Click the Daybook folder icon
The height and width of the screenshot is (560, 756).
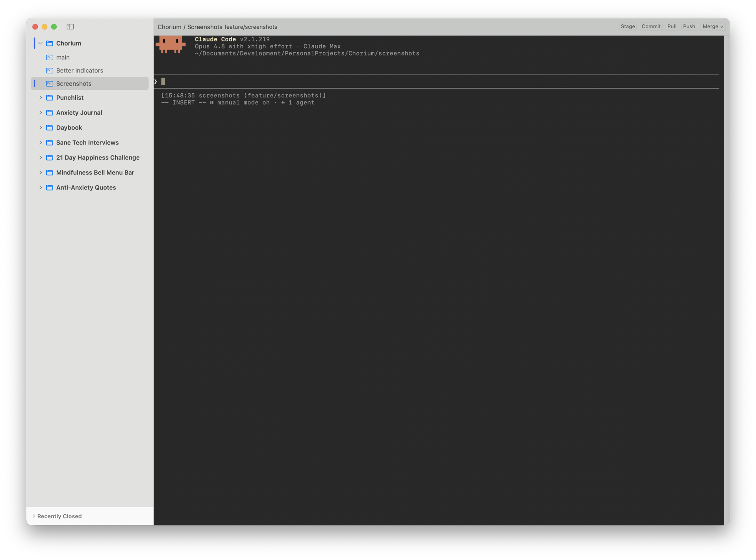50,128
